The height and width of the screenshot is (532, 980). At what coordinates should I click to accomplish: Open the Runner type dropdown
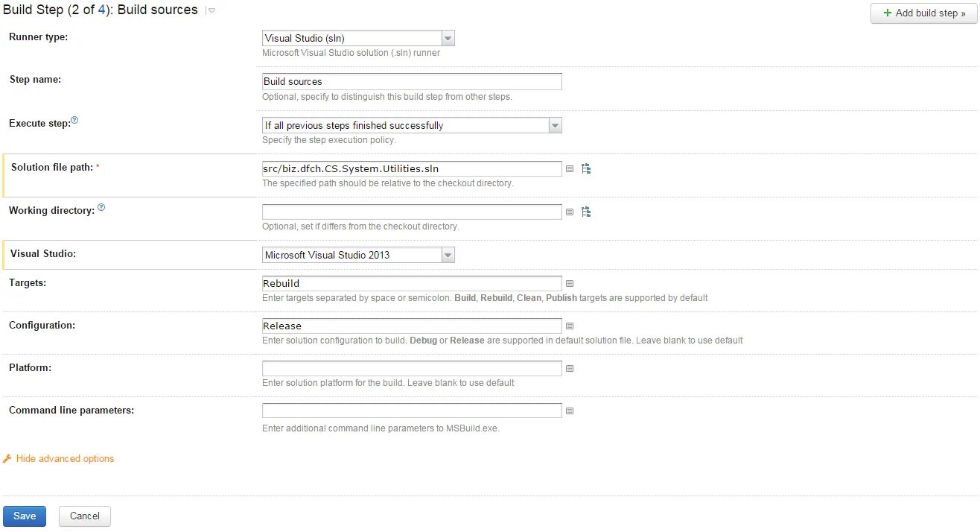[x=358, y=39]
